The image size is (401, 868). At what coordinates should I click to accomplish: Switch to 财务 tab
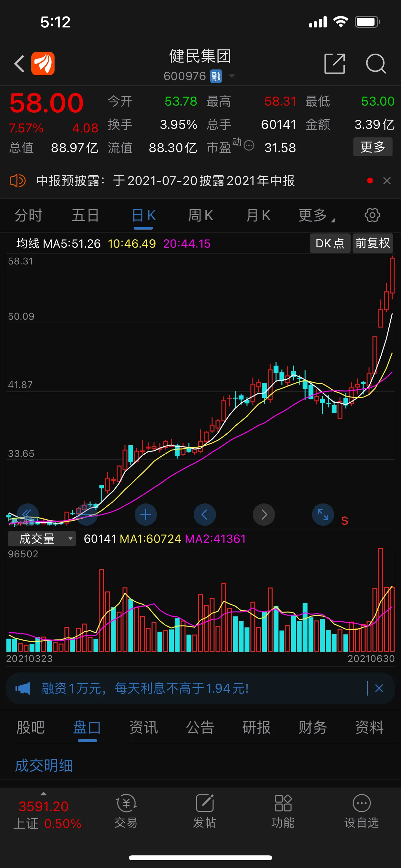pos(313,727)
